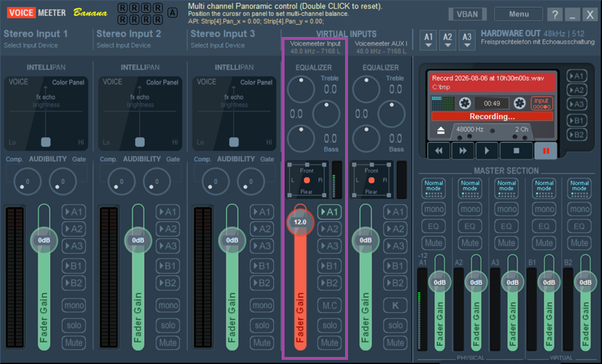Change Normal mode on A1 bus

click(x=433, y=188)
